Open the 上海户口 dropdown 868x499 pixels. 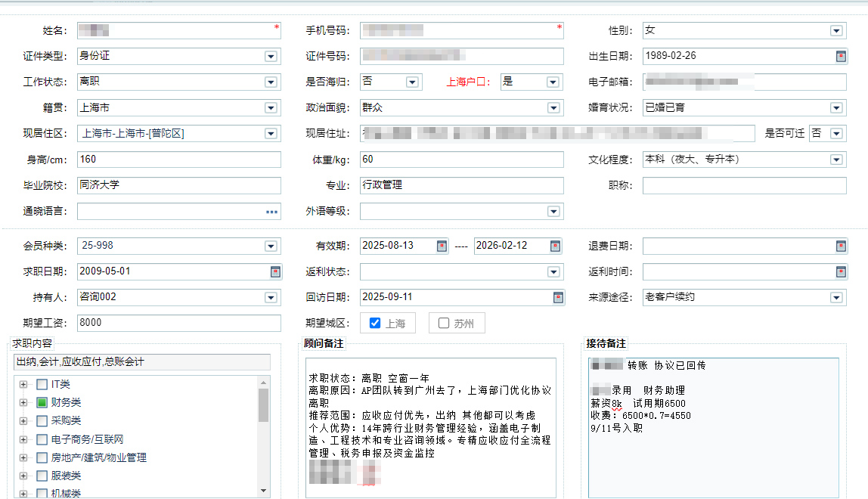(553, 82)
